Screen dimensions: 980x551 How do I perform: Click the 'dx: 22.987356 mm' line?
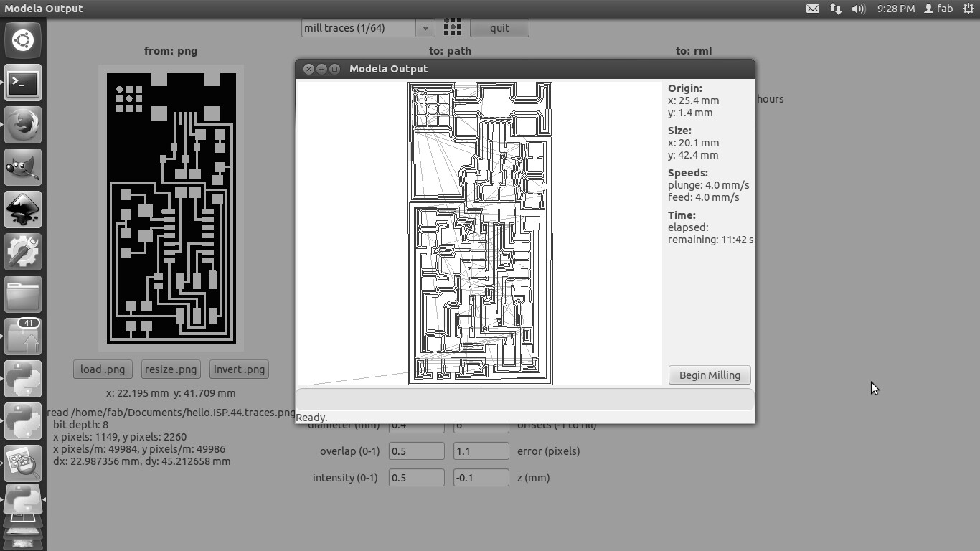141,461
